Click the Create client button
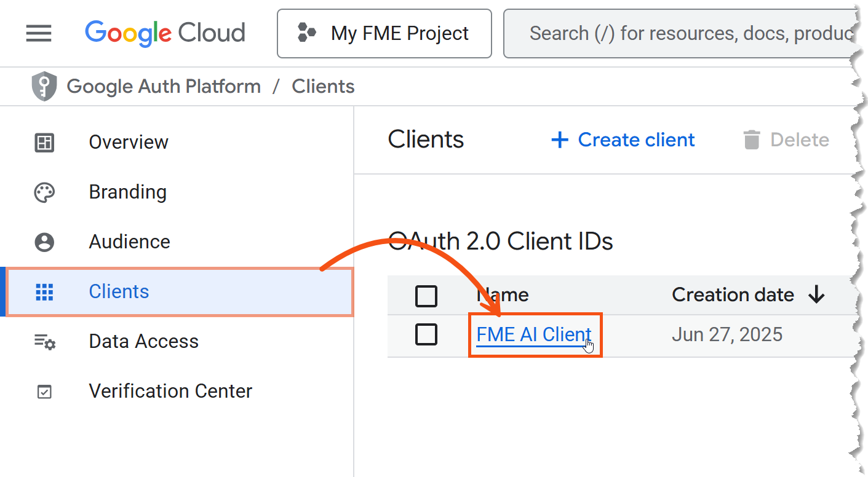This screenshot has width=868, height=477. tap(623, 140)
